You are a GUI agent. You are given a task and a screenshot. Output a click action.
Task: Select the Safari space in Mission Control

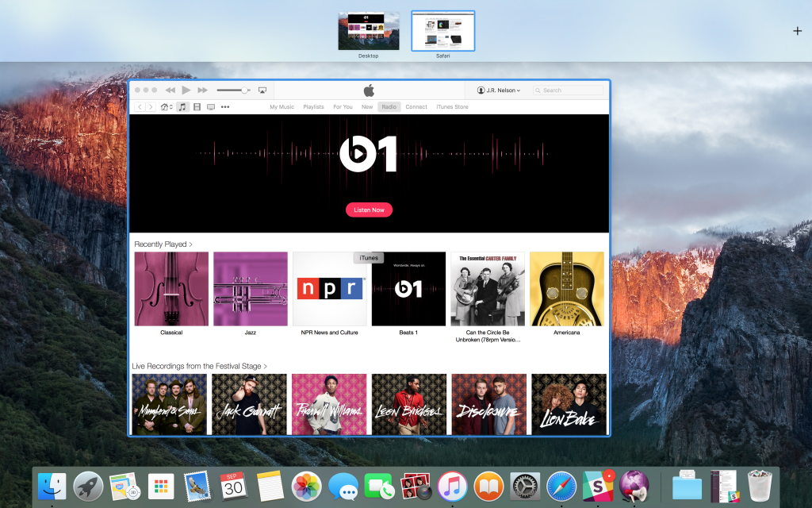[x=442, y=31]
